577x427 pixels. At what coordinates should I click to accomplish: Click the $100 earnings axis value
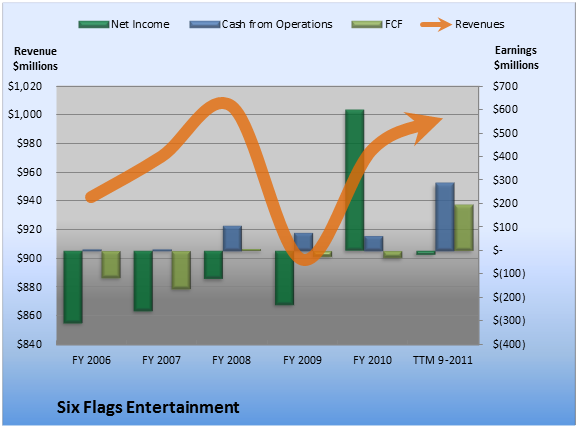coord(505,227)
